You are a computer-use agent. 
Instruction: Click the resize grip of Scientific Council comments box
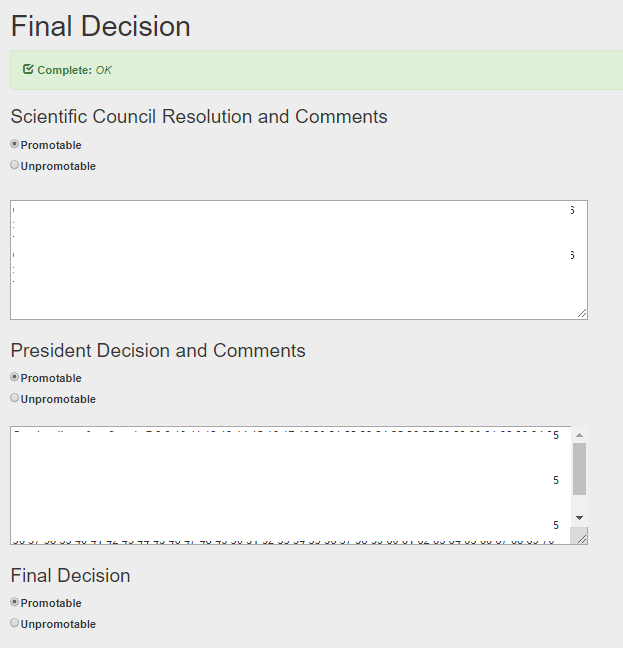tap(582, 314)
